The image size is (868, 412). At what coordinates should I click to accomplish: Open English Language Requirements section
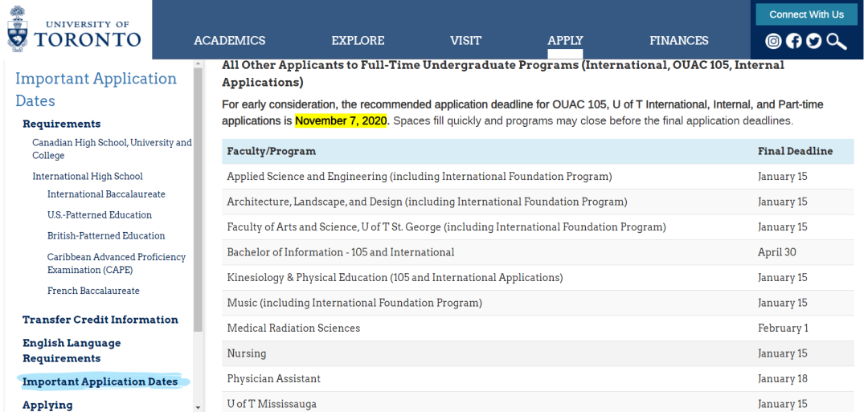(x=72, y=350)
